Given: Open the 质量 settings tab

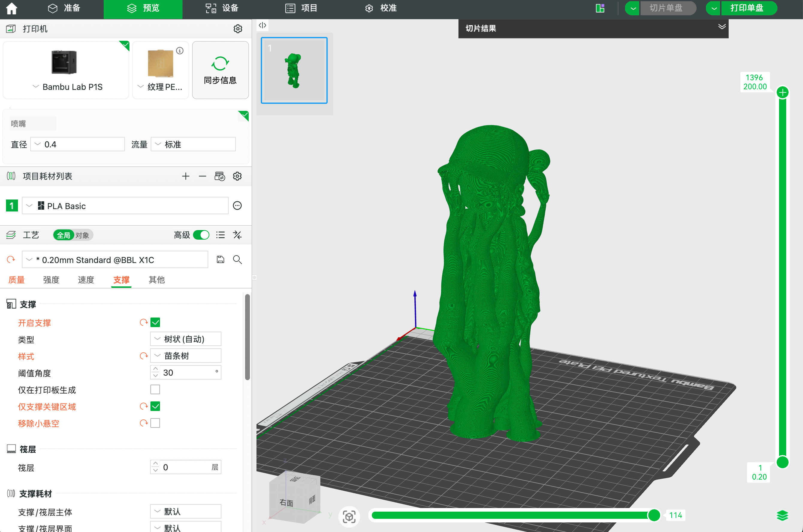Looking at the screenshot, I should tap(16, 279).
